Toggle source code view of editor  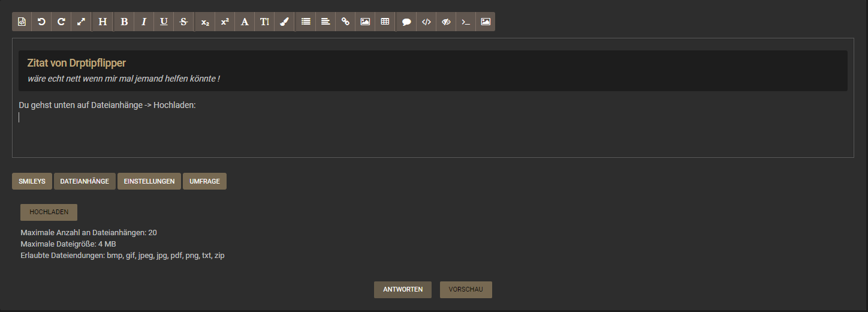pyautogui.click(x=22, y=22)
